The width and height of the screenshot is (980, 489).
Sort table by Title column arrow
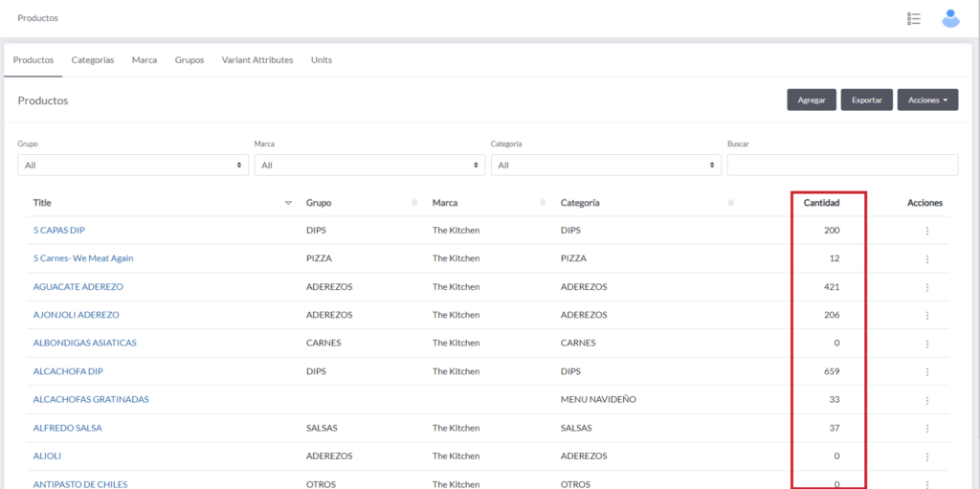[289, 203]
